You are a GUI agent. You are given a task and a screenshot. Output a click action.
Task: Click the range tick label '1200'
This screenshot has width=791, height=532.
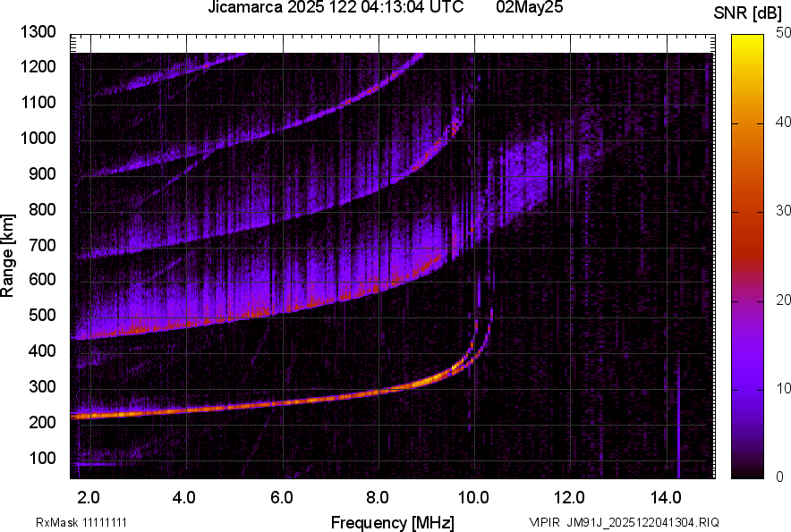click(38, 66)
